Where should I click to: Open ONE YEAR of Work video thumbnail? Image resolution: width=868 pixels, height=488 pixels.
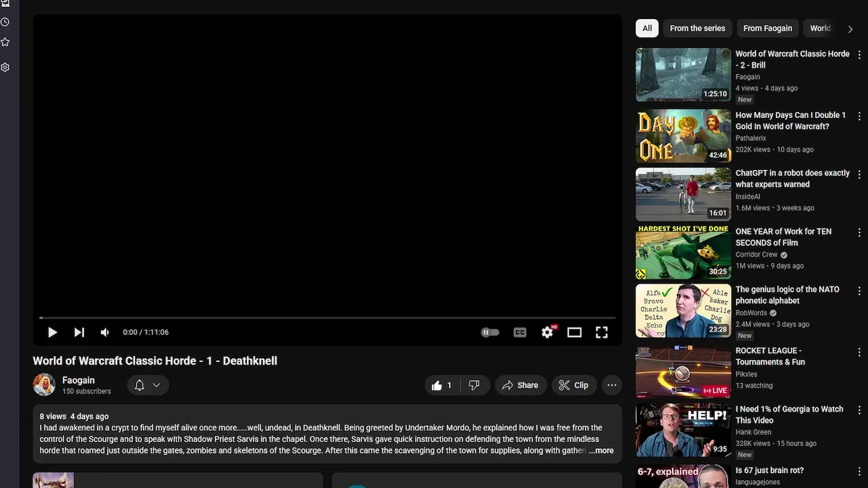click(x=683, y=252)
